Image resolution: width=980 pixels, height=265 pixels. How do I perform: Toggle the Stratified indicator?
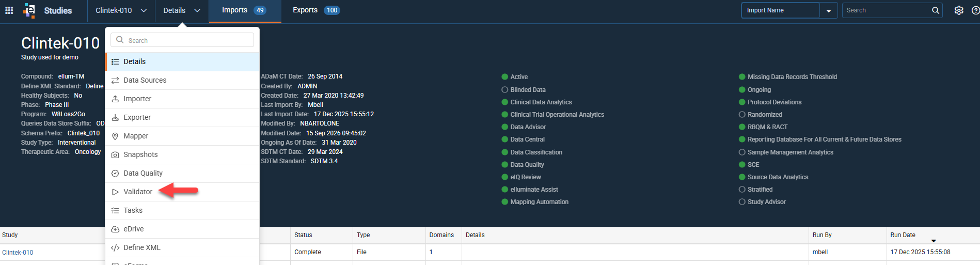[x=742, y=190]
